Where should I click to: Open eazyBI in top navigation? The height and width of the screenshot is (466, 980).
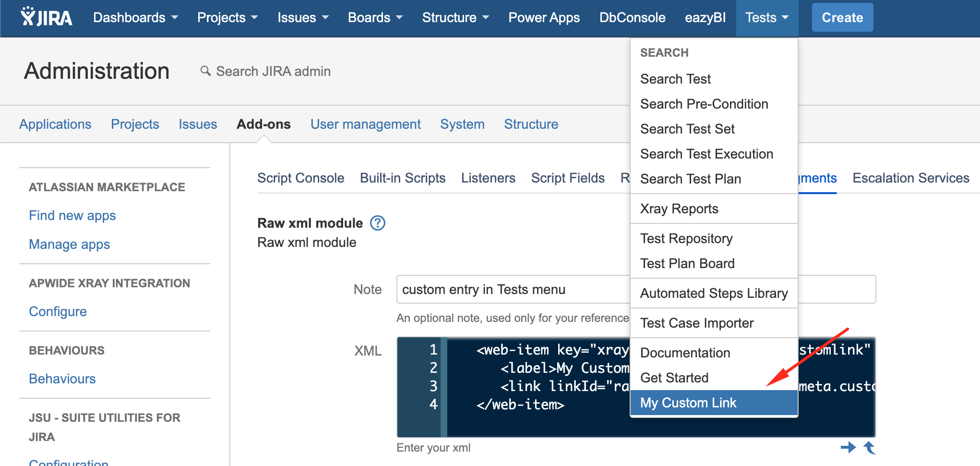705,18
